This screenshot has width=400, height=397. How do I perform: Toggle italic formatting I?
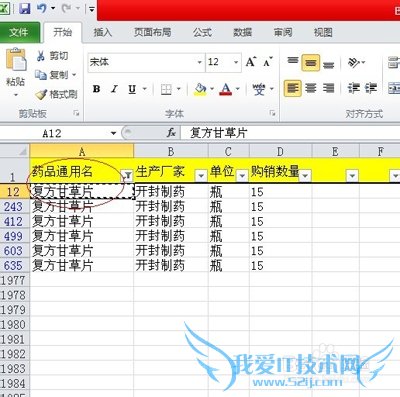pos(115,89)
